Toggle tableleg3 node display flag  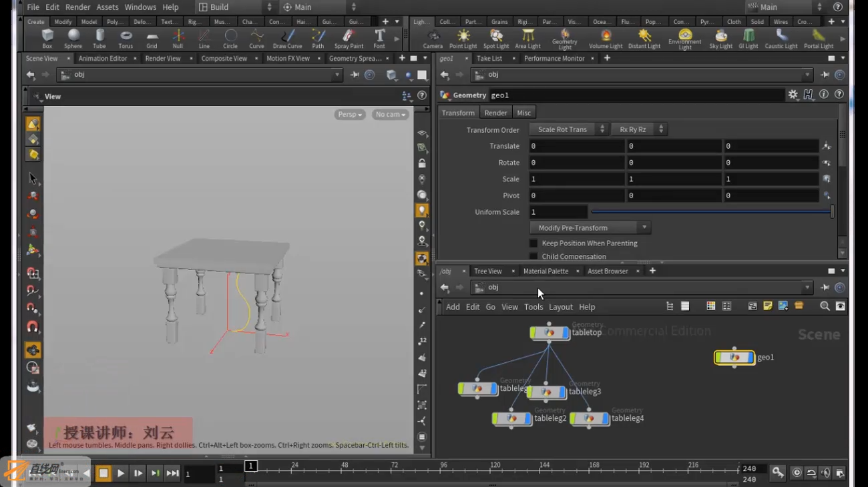click(x=562, y=392)
